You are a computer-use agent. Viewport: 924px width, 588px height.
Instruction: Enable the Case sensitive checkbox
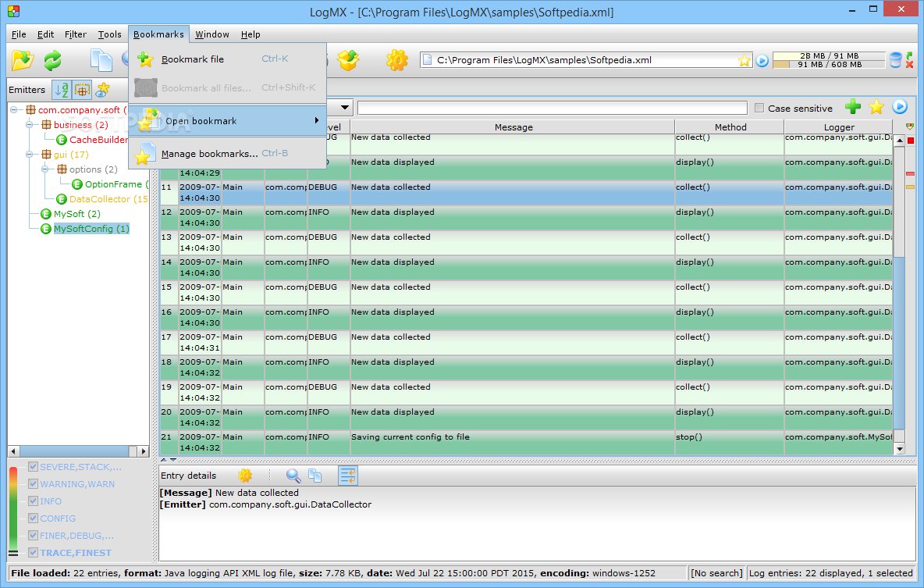(x=759, y=108)
